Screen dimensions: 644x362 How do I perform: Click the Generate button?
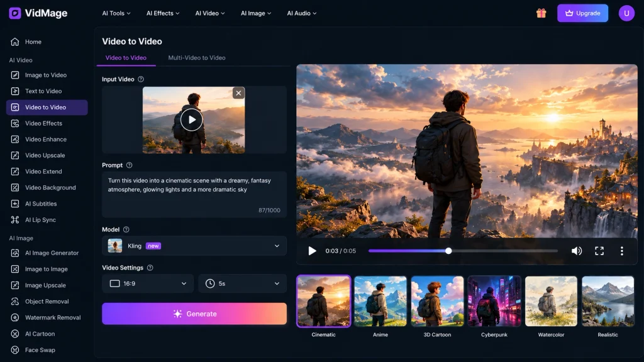click(x=194, y=314)
